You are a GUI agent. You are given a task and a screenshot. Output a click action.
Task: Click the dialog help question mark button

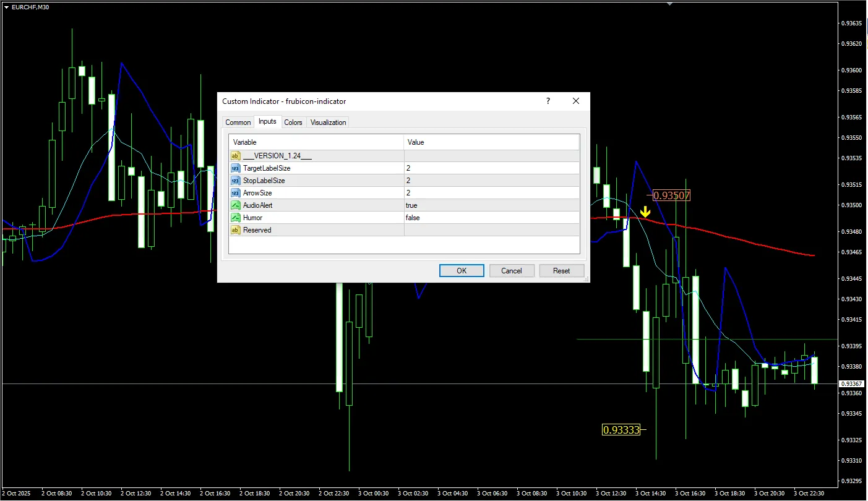pos(548,101)
